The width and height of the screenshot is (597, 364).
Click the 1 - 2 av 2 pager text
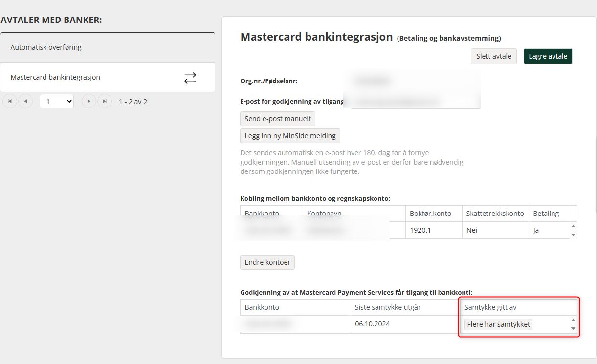tap(133, 102)
